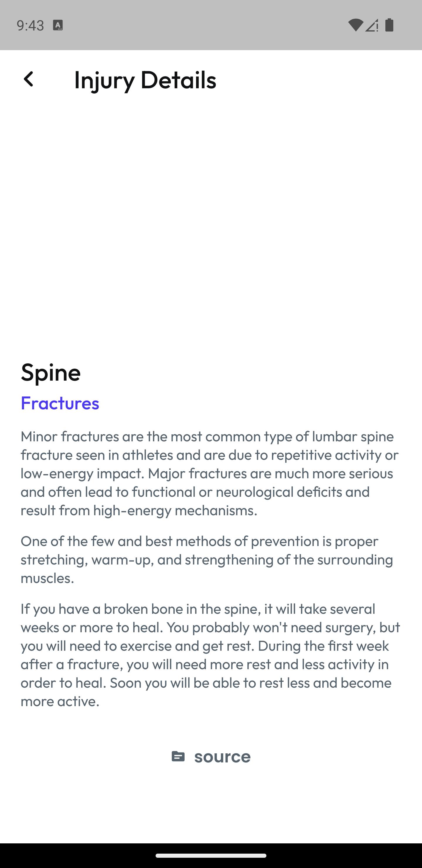
Task: Tap the Injury Details page title
Action: coord(145,80)
